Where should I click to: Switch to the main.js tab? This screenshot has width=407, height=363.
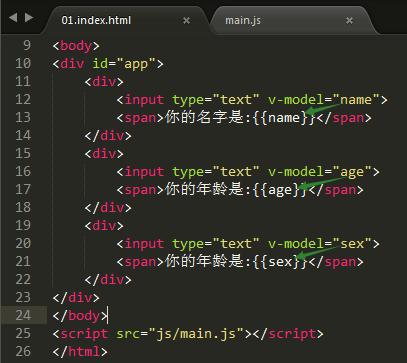tap(243, 21)
